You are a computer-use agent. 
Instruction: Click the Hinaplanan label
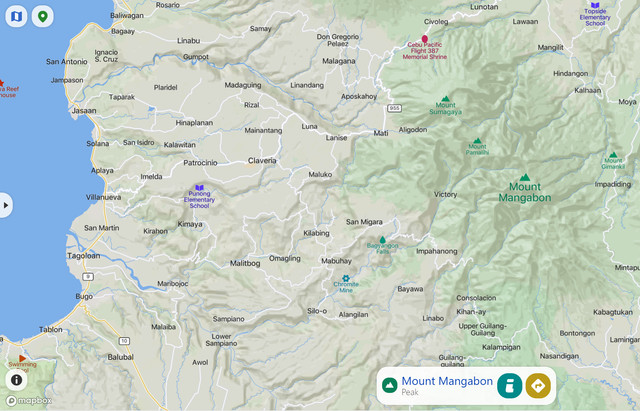(194, 122)
